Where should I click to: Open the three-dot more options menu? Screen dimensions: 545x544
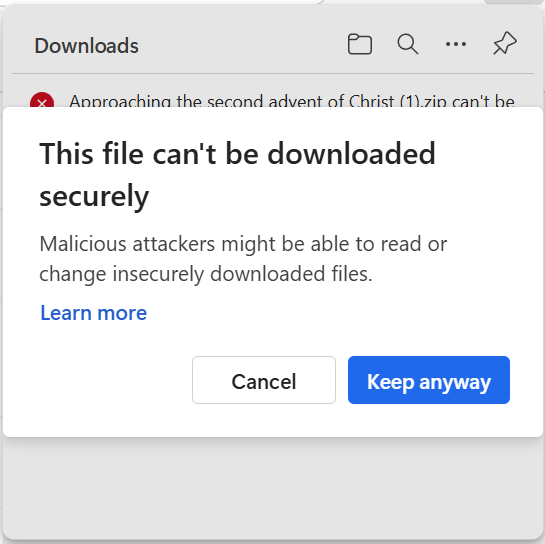click(x=456, y=44)
